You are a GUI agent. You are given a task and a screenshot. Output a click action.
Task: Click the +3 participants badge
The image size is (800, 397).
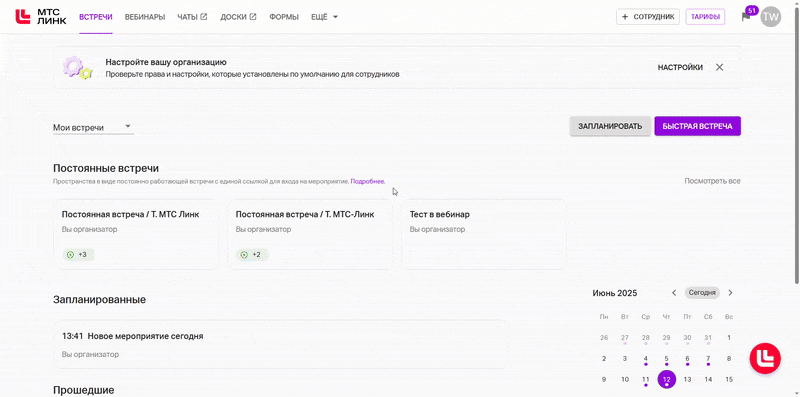click(x=79, y=255)
